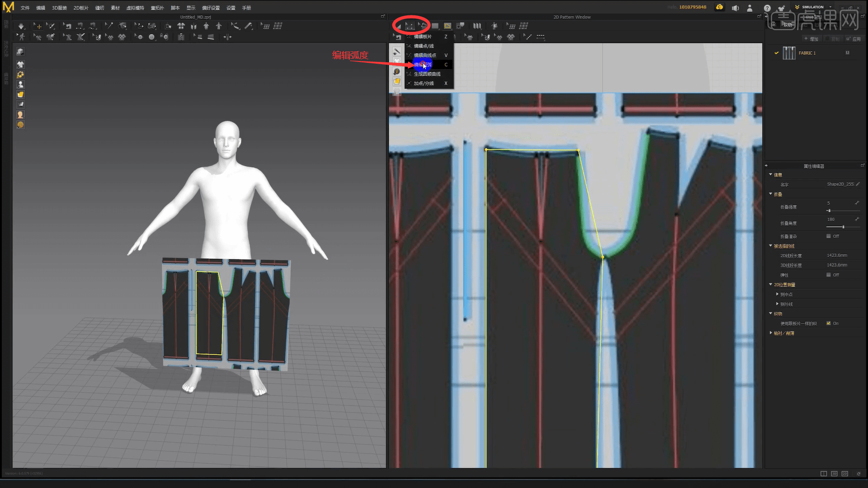Click the pleats/fold tool icon in 2D toolbar
The image size is (868, 488).
[x=477, y=26]
